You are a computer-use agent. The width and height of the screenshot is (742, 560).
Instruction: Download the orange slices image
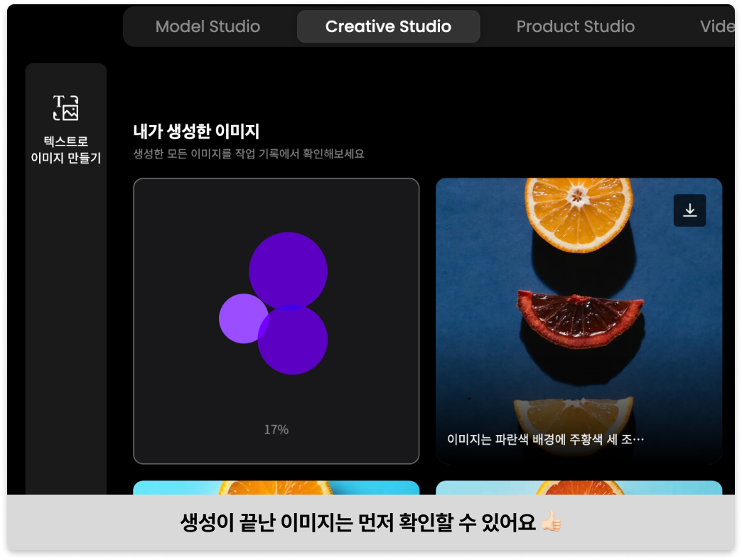[689, 210]
